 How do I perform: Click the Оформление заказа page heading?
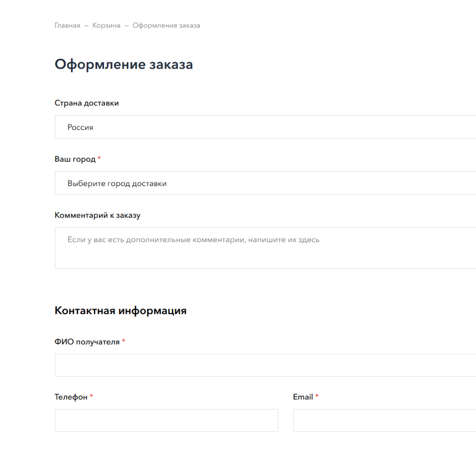tap(123, 64)
